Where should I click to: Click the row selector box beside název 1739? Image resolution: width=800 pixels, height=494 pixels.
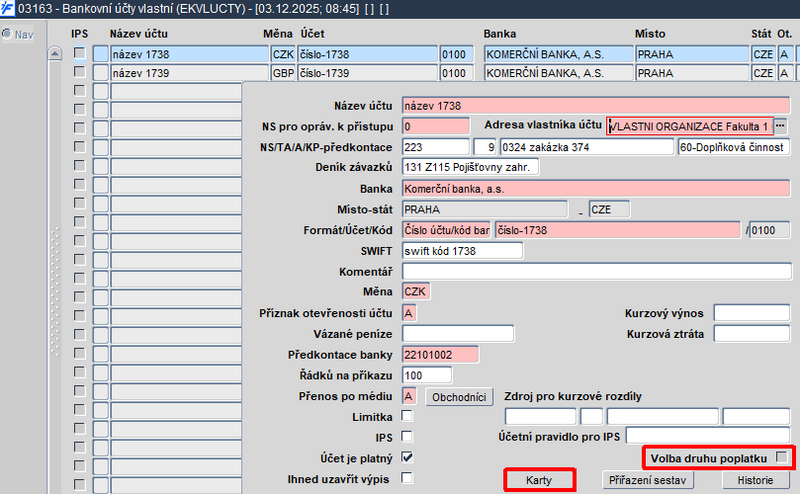[x=101, y=73]
